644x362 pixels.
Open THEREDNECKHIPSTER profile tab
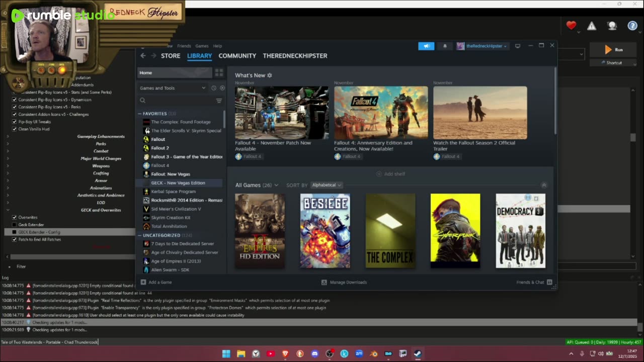click(x=295, y=56)
